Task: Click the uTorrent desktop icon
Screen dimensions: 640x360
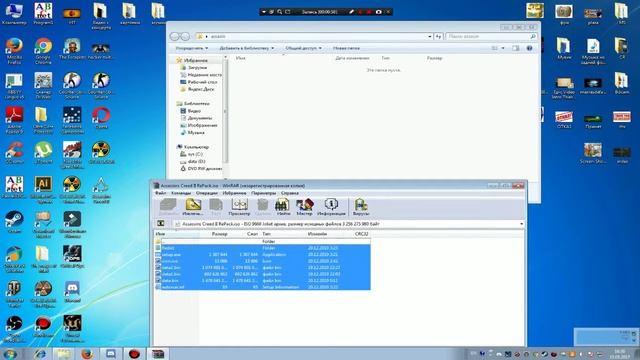Action: click(43, 153)
